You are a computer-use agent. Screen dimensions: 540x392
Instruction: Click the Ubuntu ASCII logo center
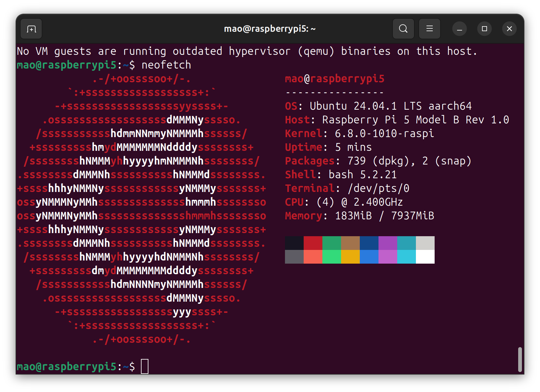pos(142,209)
